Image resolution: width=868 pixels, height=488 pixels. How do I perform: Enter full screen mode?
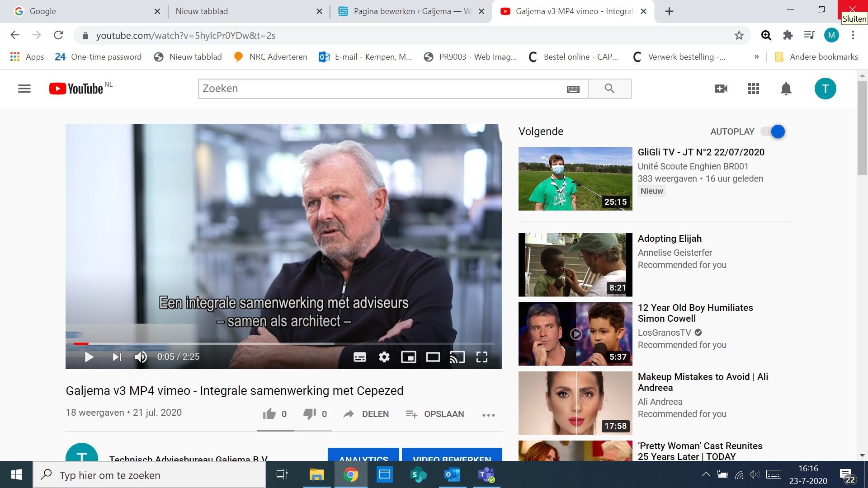[x=482, y=357]
